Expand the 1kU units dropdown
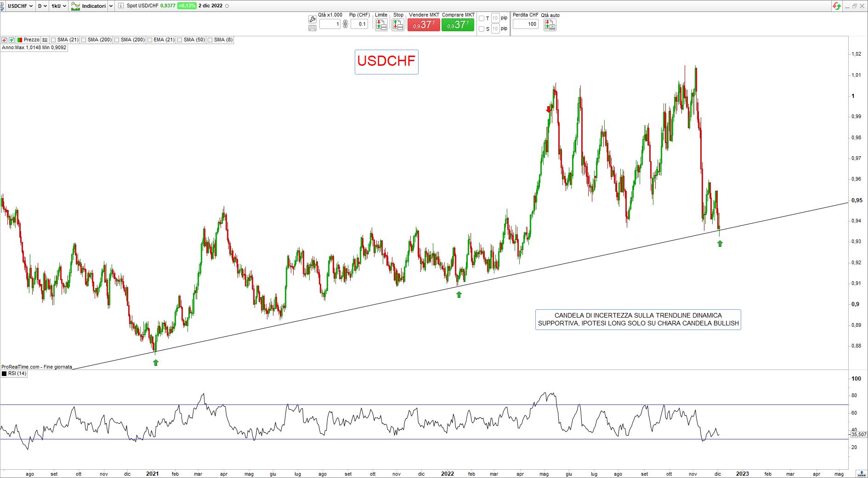The width and height of the screenshot is (868, 478). point(58,6)
